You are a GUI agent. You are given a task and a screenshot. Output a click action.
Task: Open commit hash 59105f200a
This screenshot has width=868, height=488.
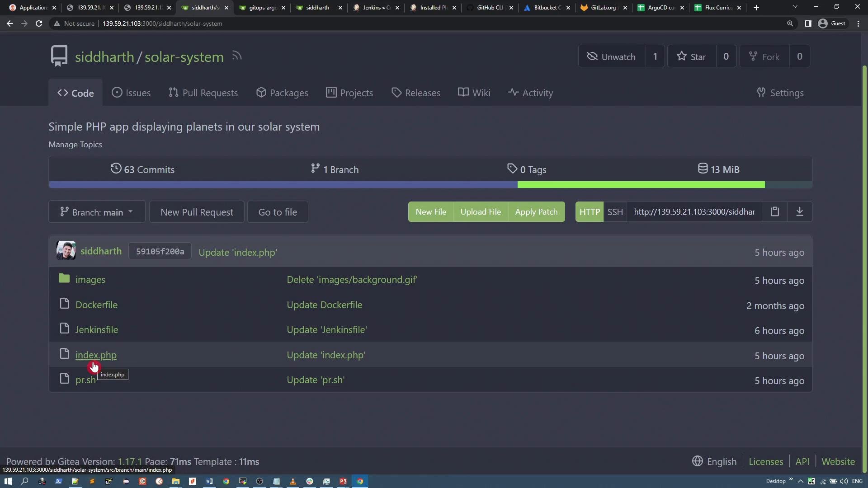pos(160,251)
